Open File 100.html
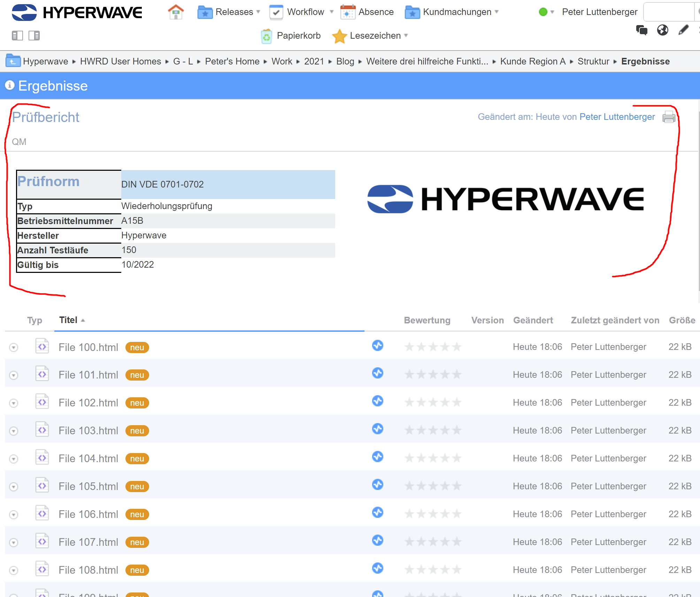This screenshot has width=700, height=597. coord(89,347)
